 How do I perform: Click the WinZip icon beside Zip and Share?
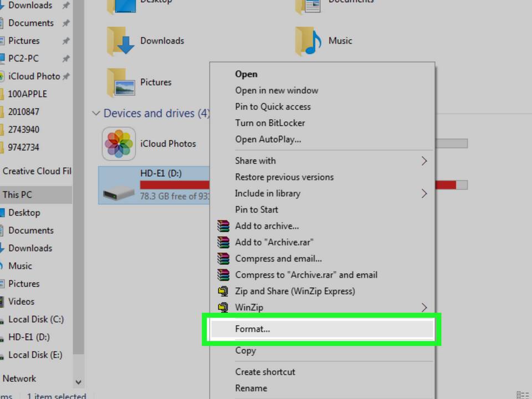223,291
